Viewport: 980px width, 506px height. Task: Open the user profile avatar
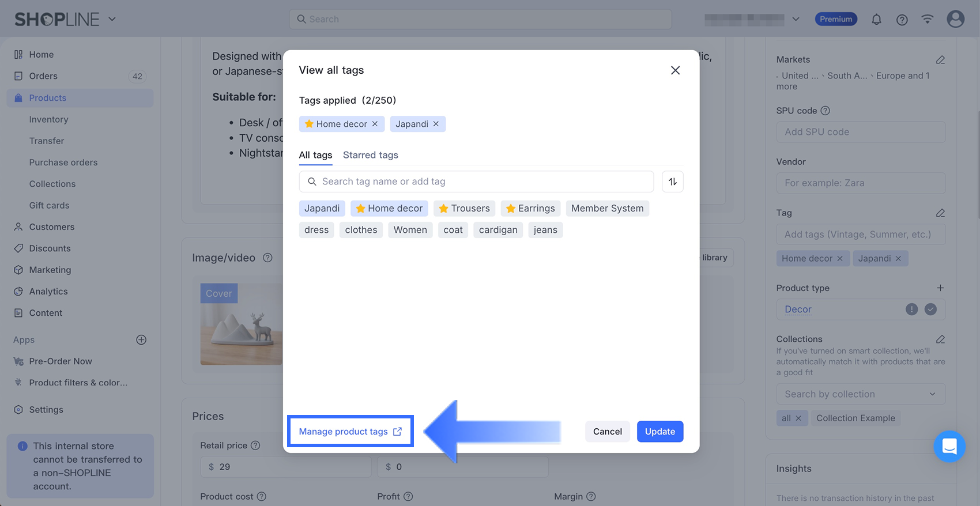point(955,19)
